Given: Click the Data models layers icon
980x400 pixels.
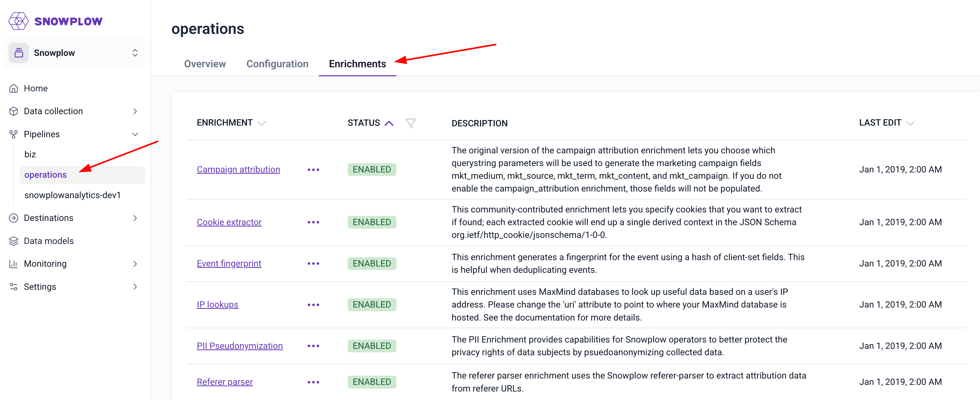Looking at the screenshot, I should 14,241.
